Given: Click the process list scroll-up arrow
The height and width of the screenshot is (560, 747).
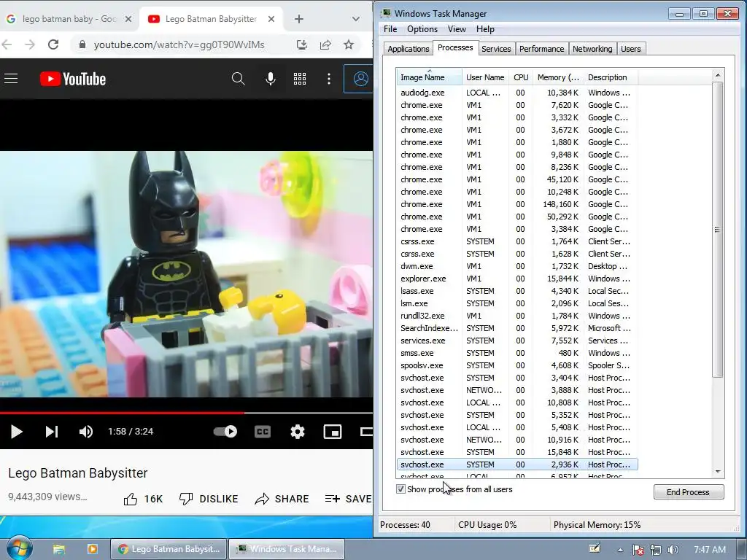Looking at the screenshot, I should (718, 75).
